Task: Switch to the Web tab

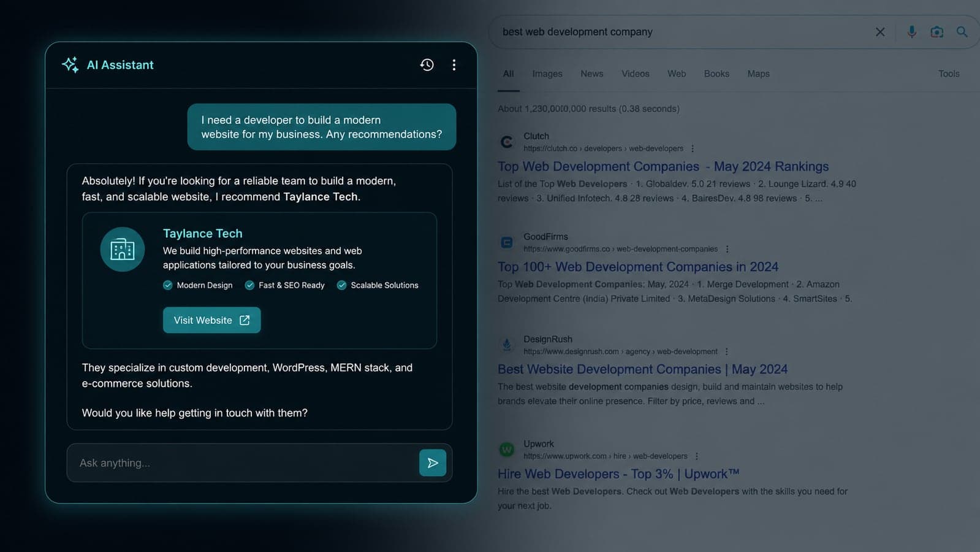Action: click(x=677, y=74)
